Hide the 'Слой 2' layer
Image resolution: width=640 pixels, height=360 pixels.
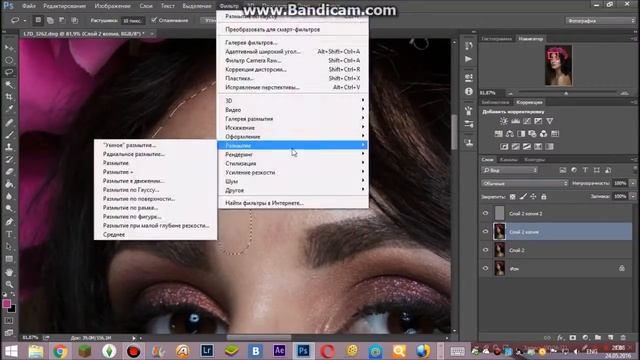click(x=485, y=250)
